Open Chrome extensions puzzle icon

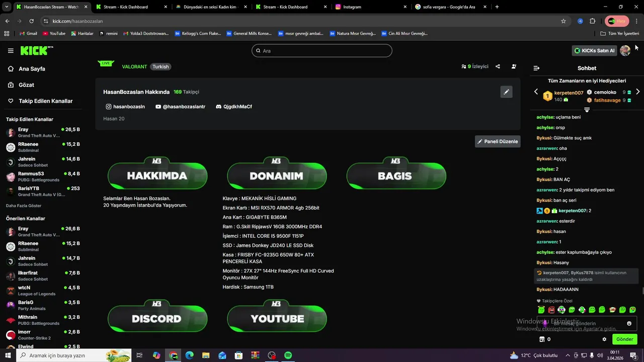point(592,21)
